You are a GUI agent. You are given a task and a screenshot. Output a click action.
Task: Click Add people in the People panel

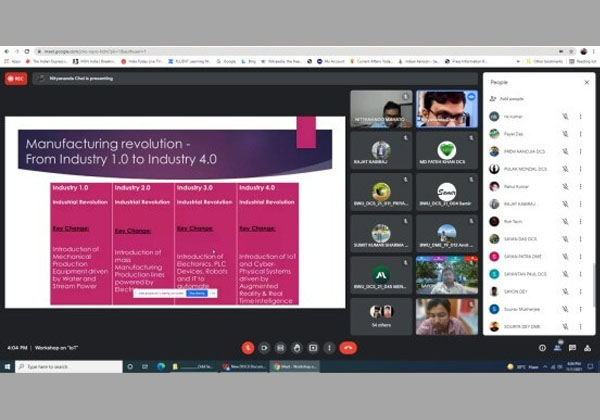point(506,99)
